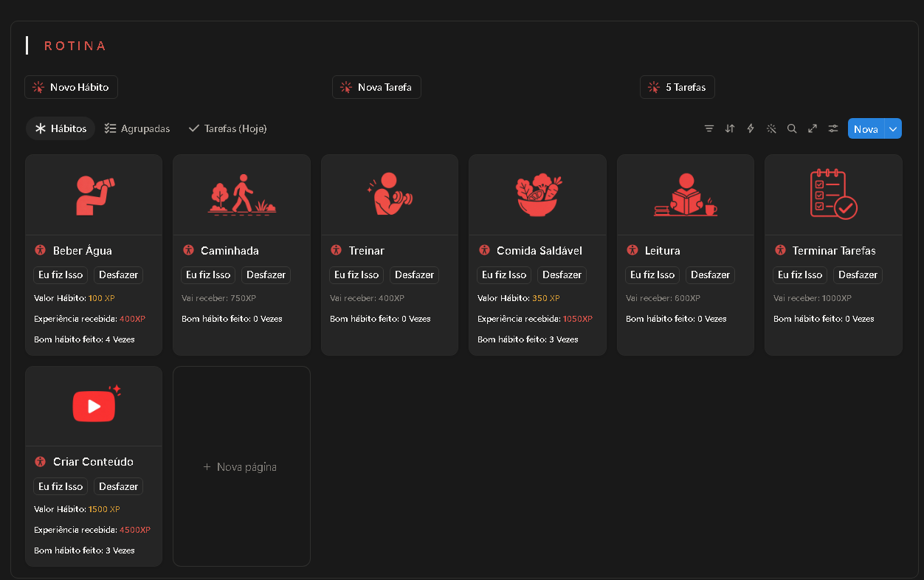
Task: Open the Criar Conteúdo card title
Action: point(94,461)
